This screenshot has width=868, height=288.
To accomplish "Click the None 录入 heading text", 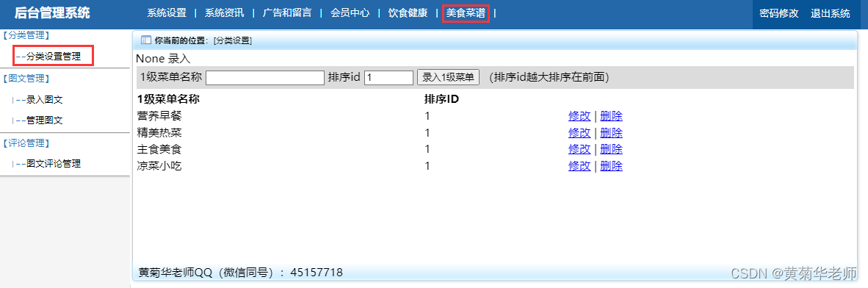I will pyautogui.click(x=163, y=59).
